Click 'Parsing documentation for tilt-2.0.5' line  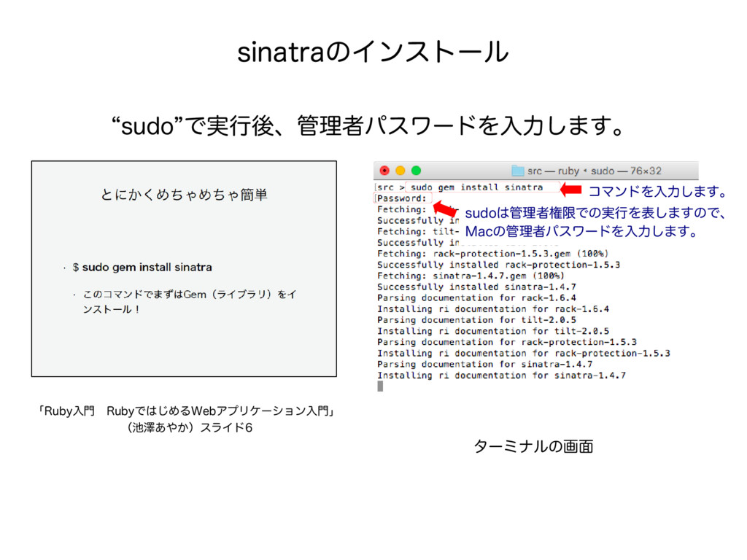coord(476,320)
